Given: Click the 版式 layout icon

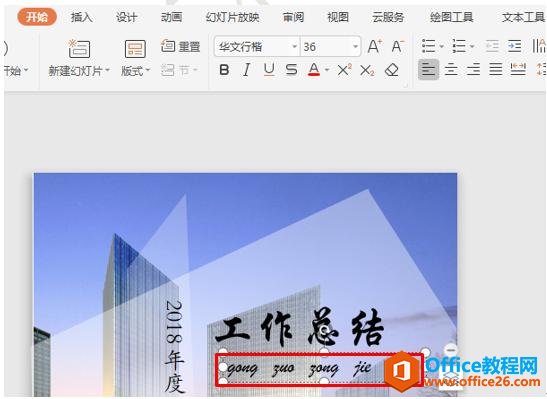Looking at the screenshot, I should tap(135, 49).
